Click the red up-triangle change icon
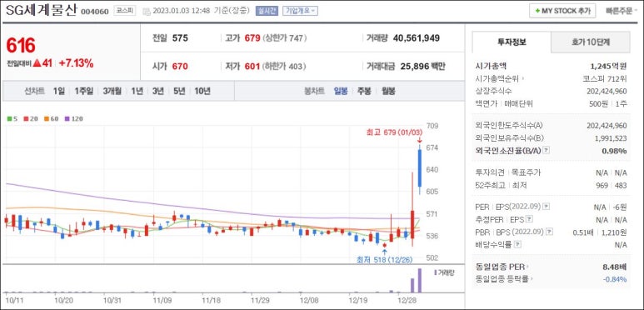Screen dimensions: 644x310 pos(37,63)
